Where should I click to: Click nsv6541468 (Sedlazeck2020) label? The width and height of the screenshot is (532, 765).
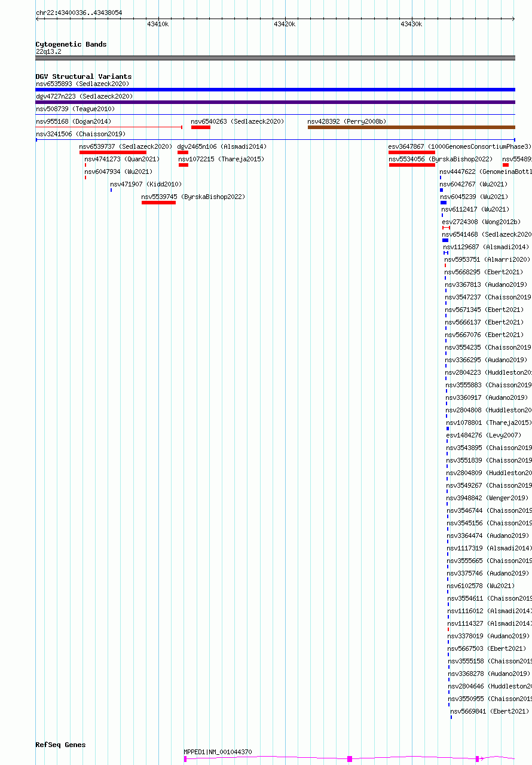[x=487, y=234]
